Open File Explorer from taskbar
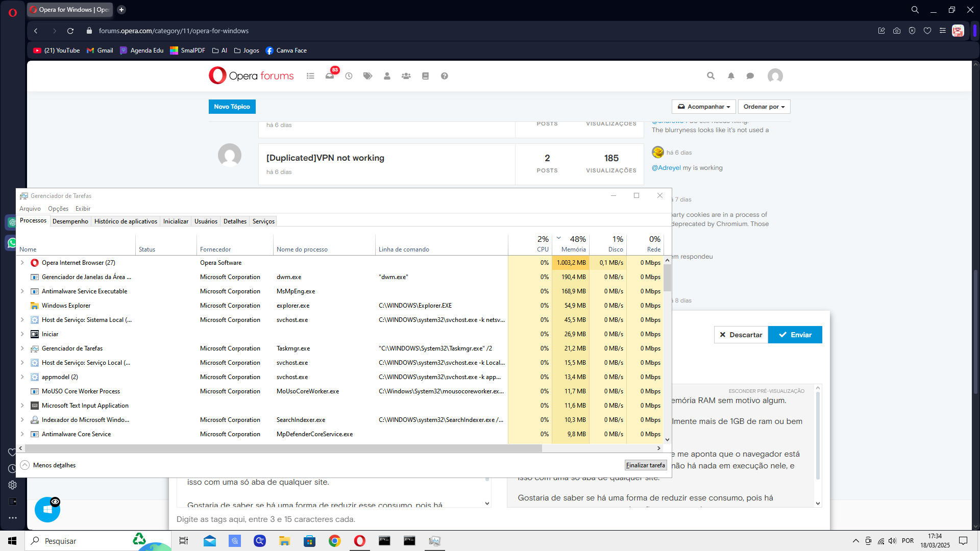 (x=284, y=541)
